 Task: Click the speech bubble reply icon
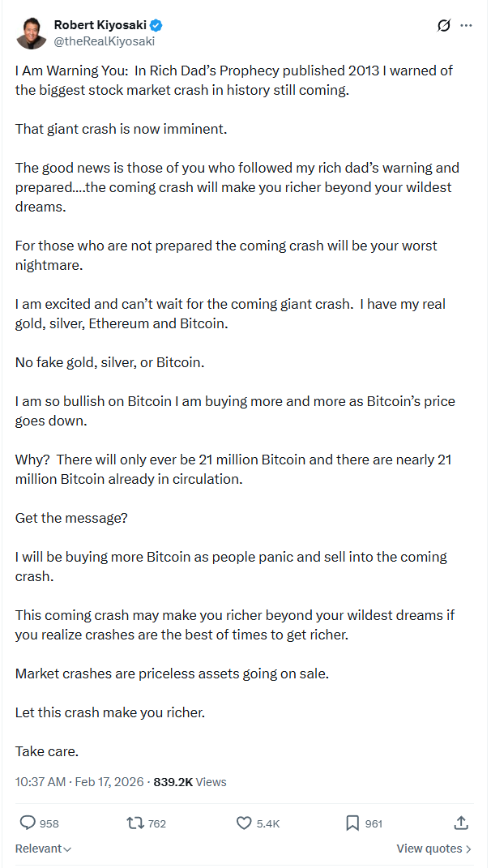28,823
